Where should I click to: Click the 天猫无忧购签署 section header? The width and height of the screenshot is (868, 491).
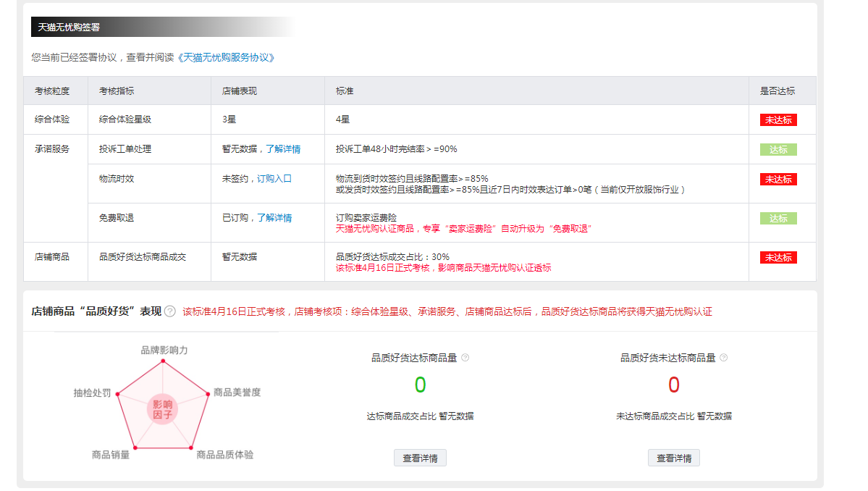pyautogui.click(x=69, y=27)
